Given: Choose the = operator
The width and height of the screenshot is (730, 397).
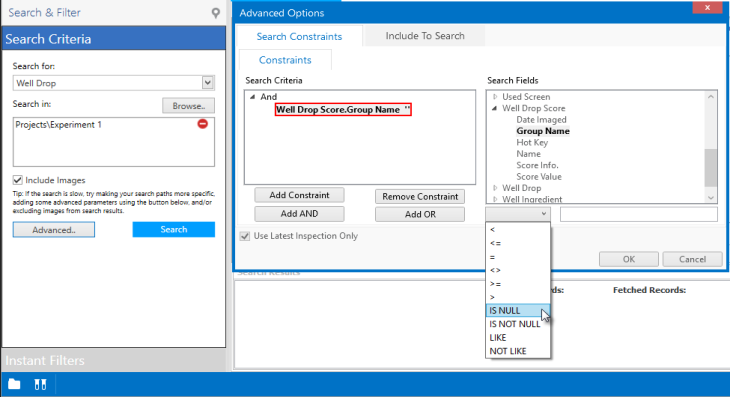Looking at the screenshot, I should (518, 257).
